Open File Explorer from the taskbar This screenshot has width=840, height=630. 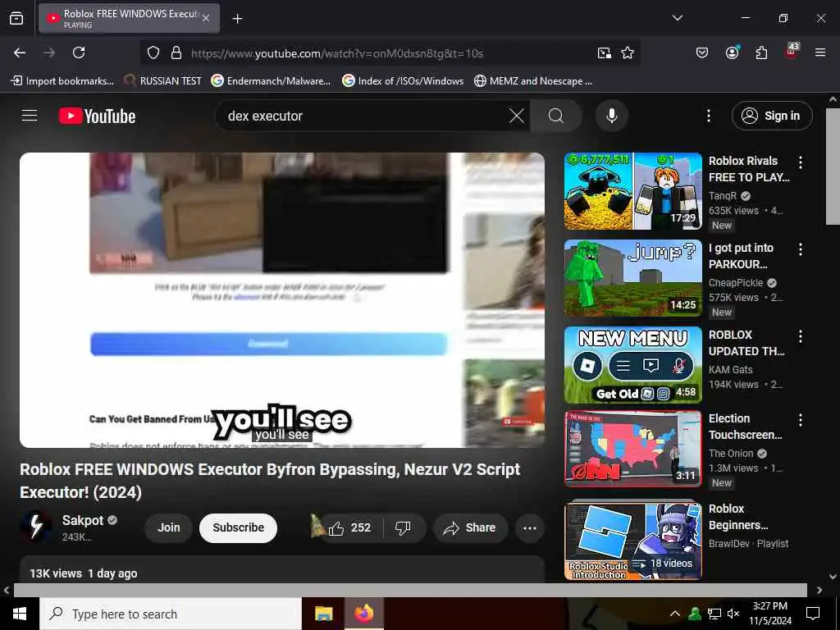pyautogui.click(x=323, y=614)
